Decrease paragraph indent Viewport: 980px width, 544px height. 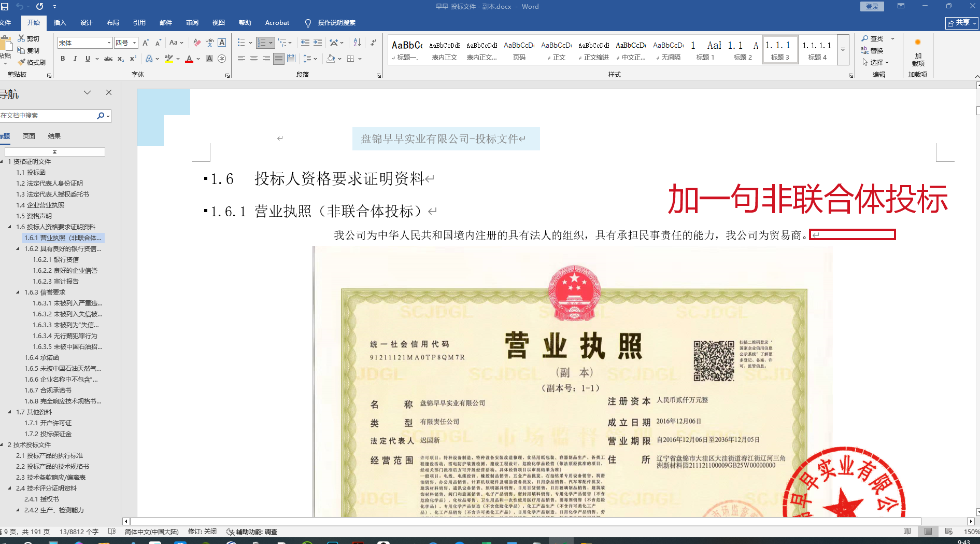305,43
